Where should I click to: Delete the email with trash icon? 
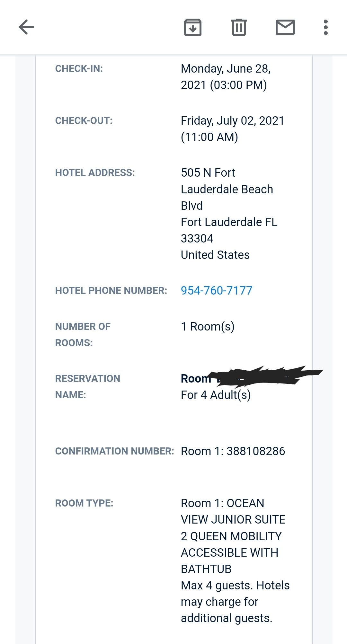tap(238, 27)
